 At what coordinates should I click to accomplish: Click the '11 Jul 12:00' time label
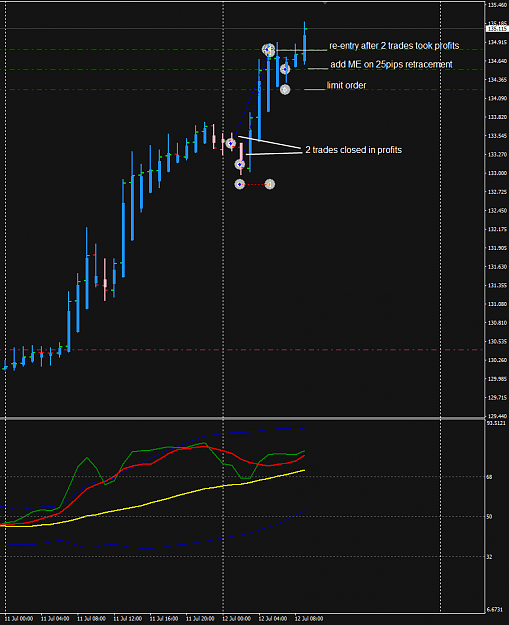pyautogui.click(x=128, y=619)
